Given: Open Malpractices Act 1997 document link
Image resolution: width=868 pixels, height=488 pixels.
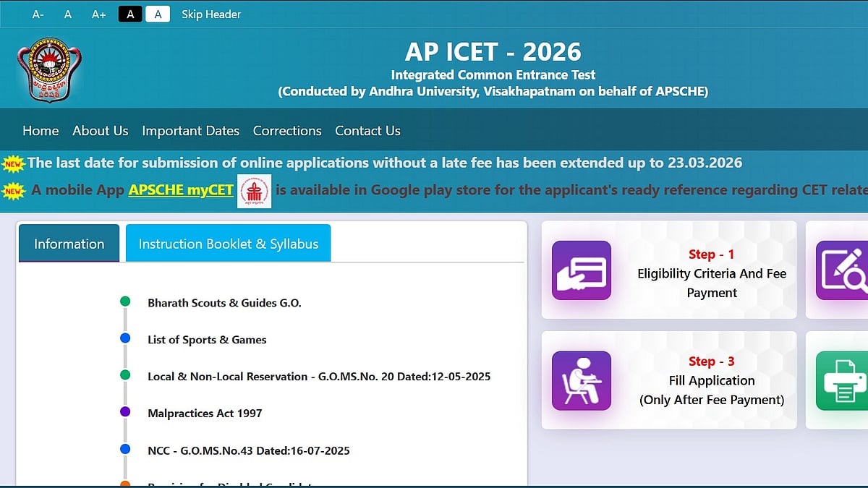Looking at the screenshot, I should pyautogui.click(x=205, y=414).
